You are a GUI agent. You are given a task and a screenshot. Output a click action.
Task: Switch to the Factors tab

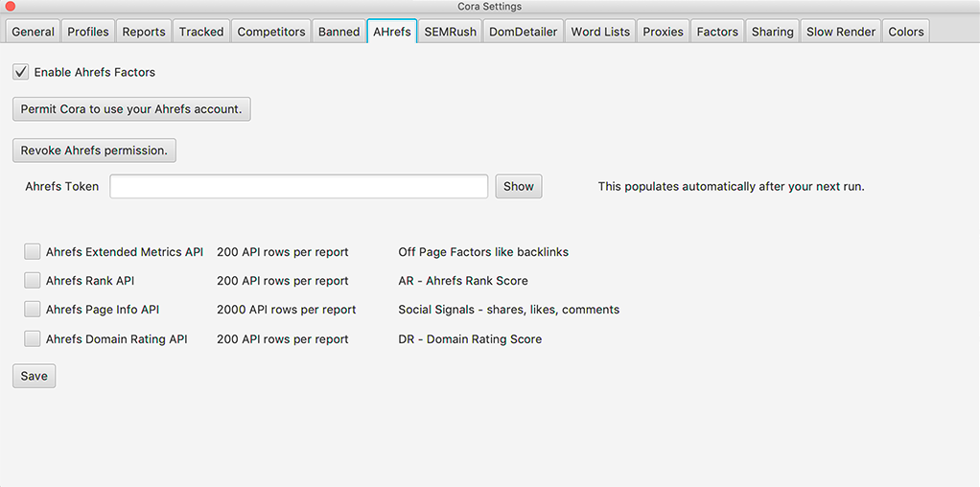click(x=717, y=32)
